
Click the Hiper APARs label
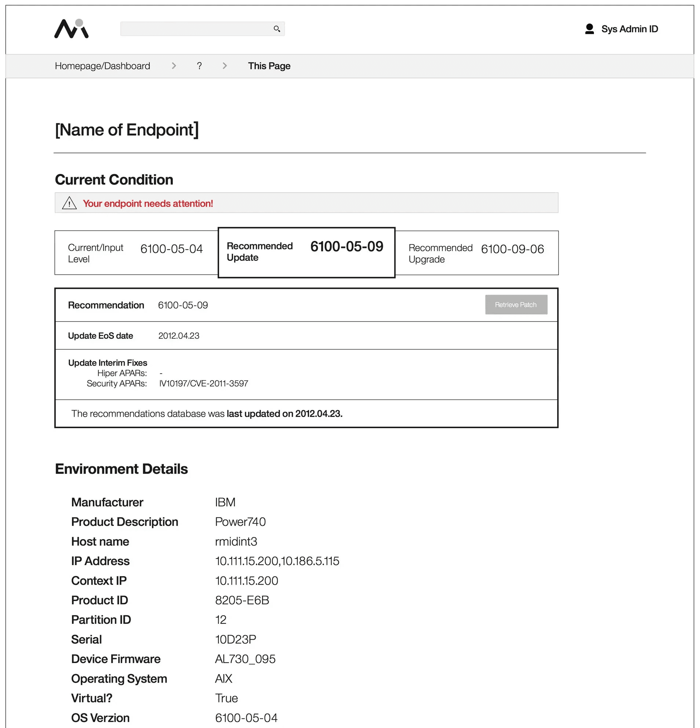(x=122, y=373)
